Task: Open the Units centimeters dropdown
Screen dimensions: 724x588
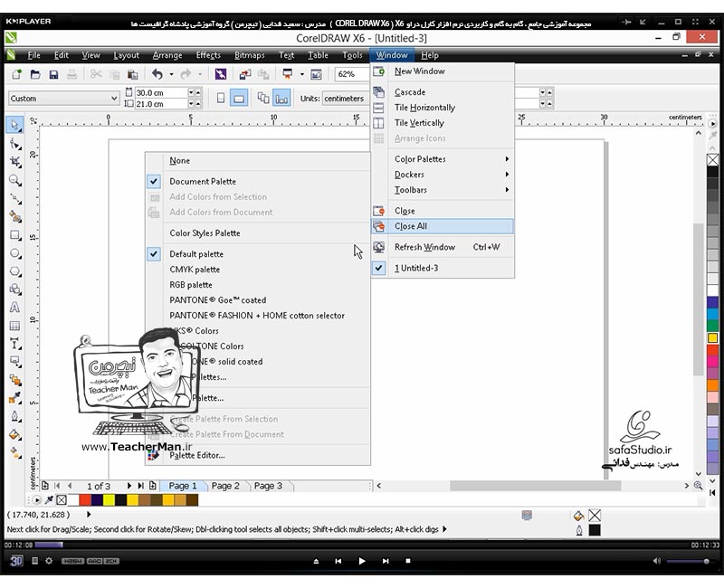Action: point(346,99)
